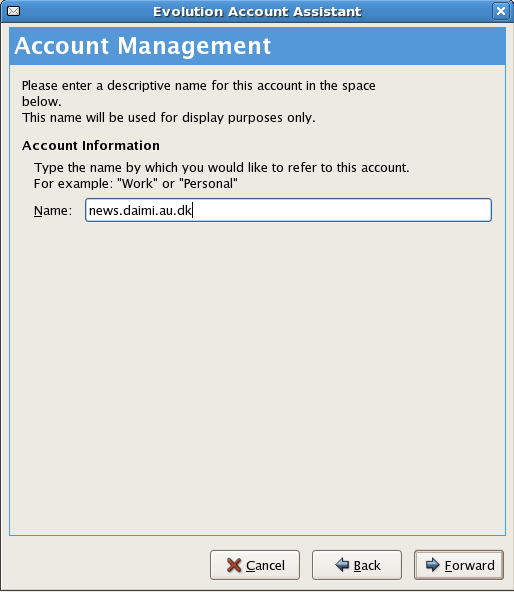
Task: Click the Account Information section heading
Action: point(91,145)
